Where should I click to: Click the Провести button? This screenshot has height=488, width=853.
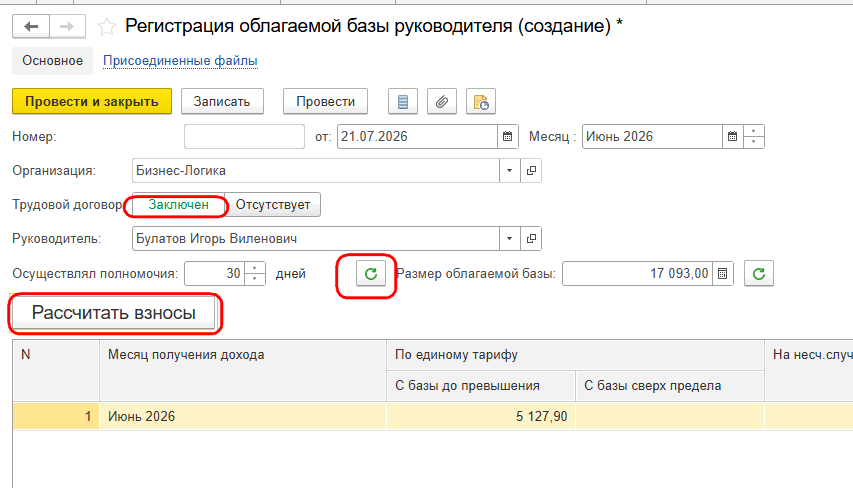point(325,102)
